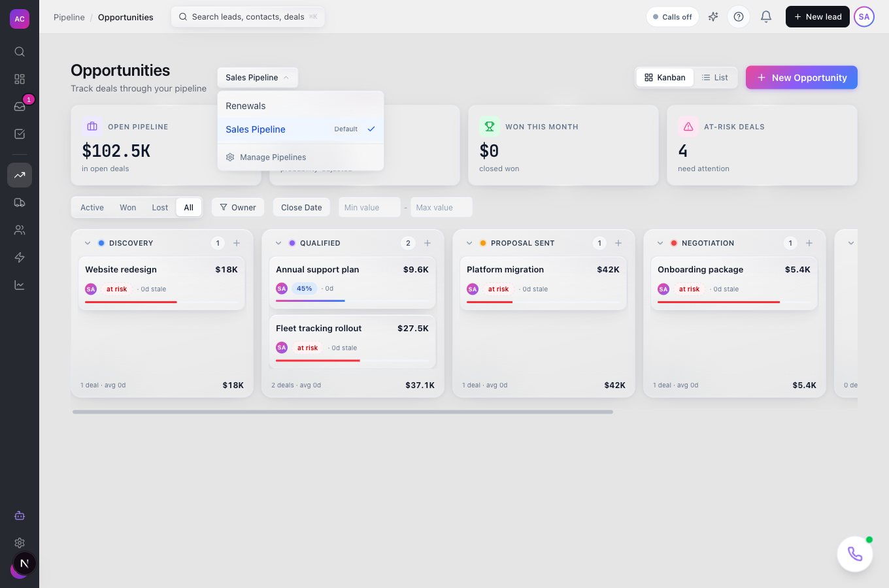Viewport: 889px width, 588px height.
Task: Open the inbox icon with notification badge
Action: point(20,106)
